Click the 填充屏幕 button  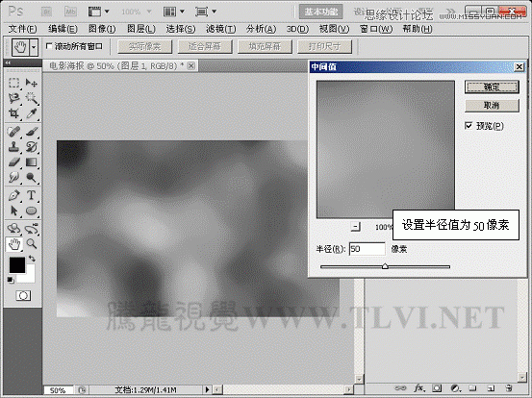point(265,46)
